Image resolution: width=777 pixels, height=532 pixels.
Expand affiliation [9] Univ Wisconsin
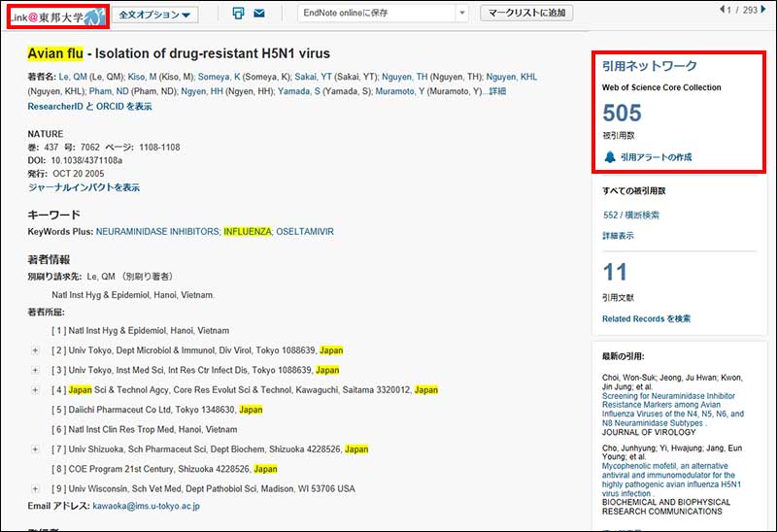point(35,489)
